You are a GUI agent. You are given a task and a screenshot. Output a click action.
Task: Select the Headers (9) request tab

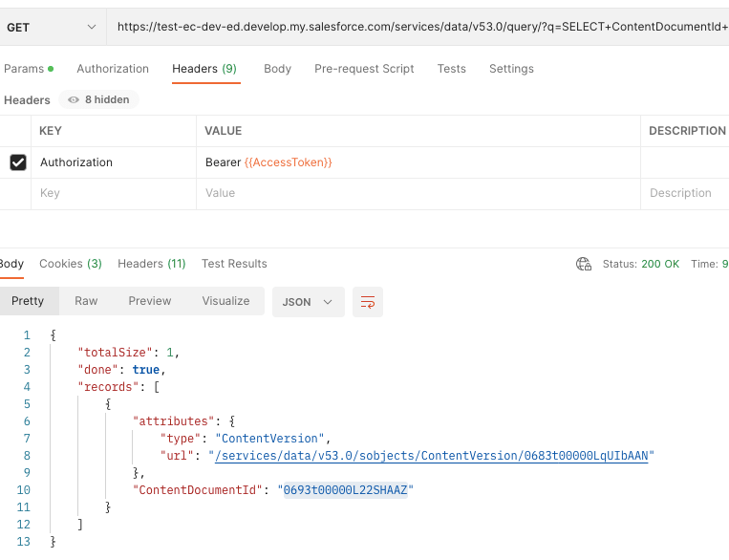(x=204, y=69)
